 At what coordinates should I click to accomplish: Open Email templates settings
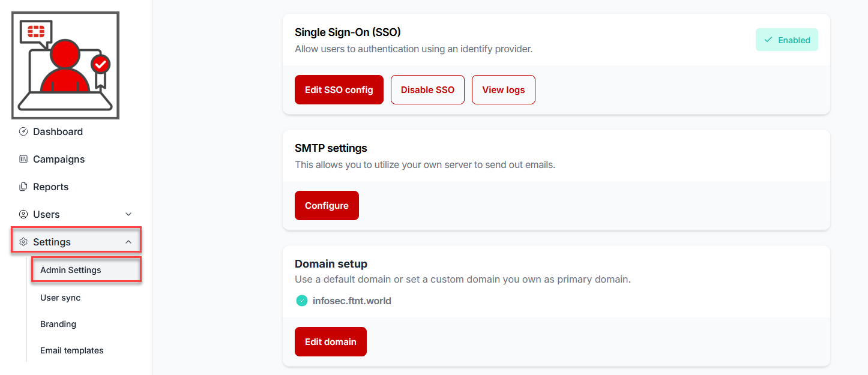[72, 350]
